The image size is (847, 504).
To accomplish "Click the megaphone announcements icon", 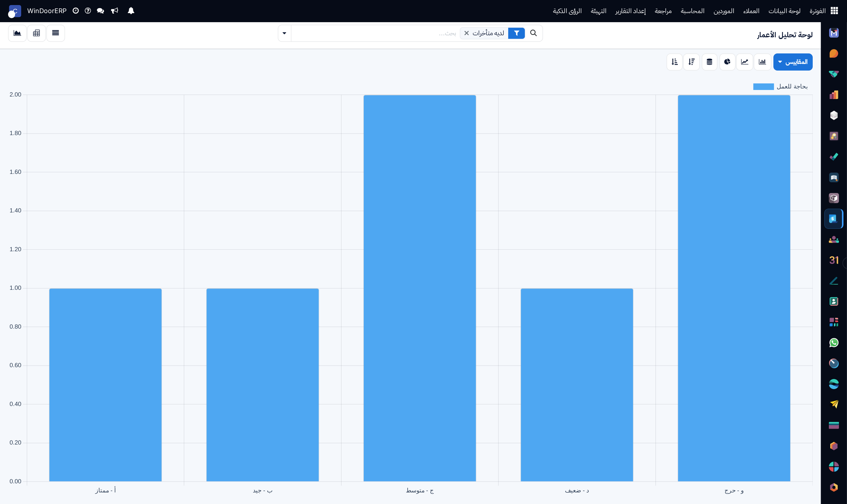I will coord(115,11).
